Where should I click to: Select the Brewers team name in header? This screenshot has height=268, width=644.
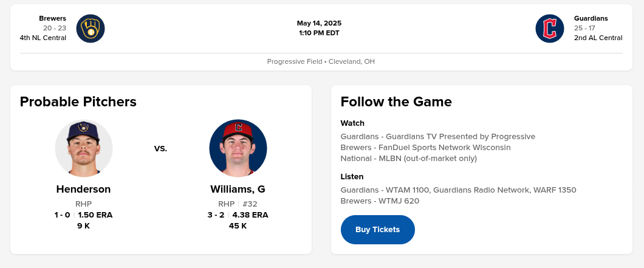coord(52,18)
